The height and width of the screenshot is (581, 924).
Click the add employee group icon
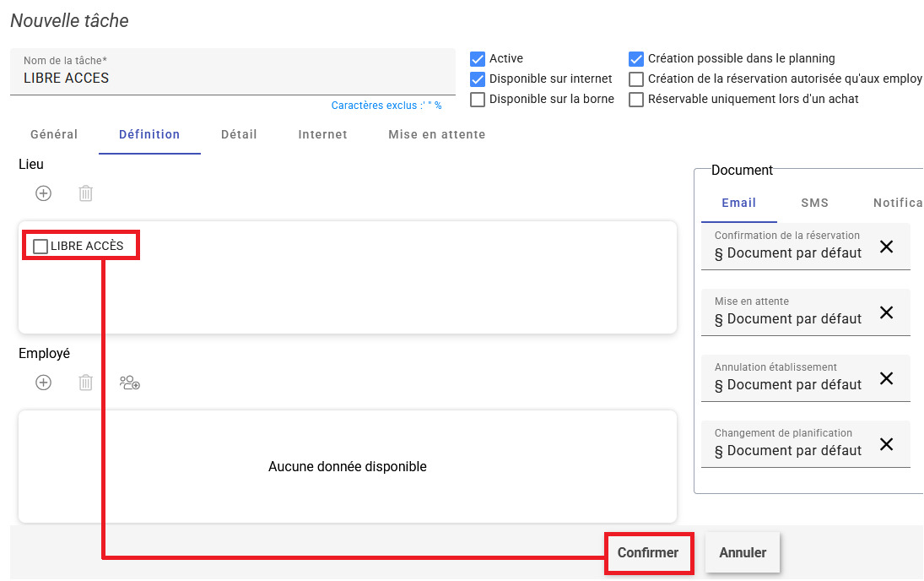coord(129,383)
